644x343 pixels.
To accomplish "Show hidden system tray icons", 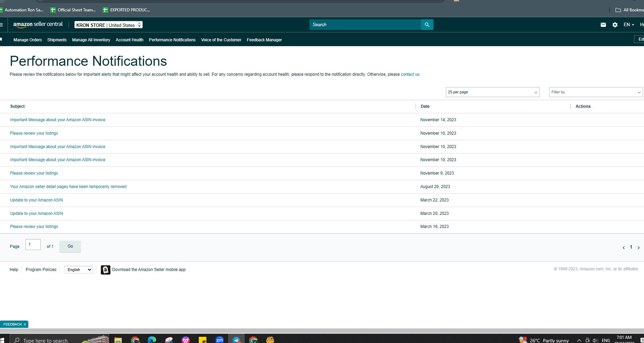I will click(579, 340).
